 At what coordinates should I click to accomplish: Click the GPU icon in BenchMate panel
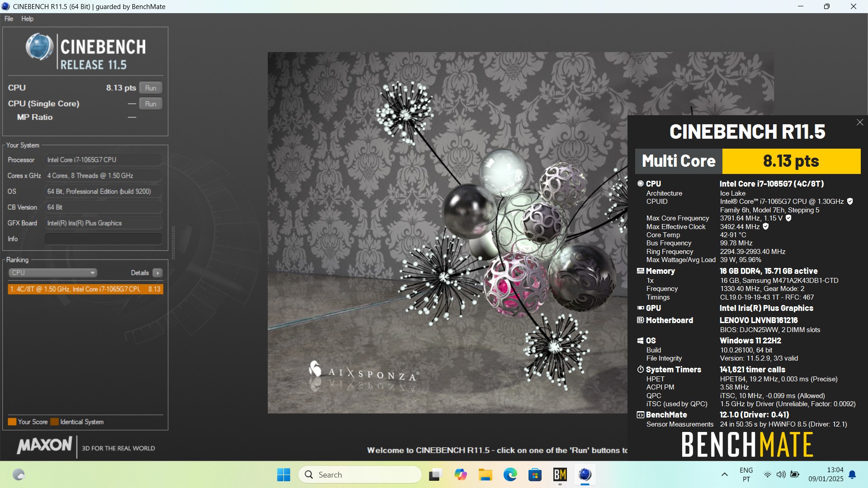pyautogui.click(x=640, y=308)
